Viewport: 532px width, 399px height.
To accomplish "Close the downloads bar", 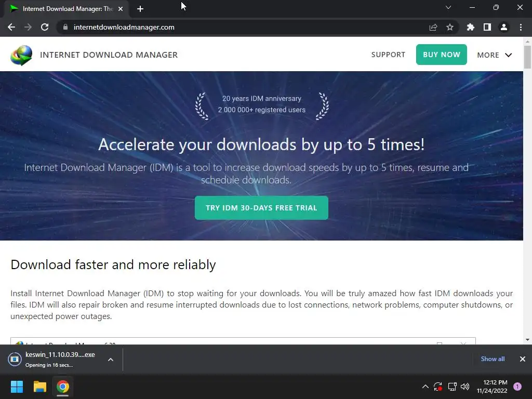I will (523, 359).
